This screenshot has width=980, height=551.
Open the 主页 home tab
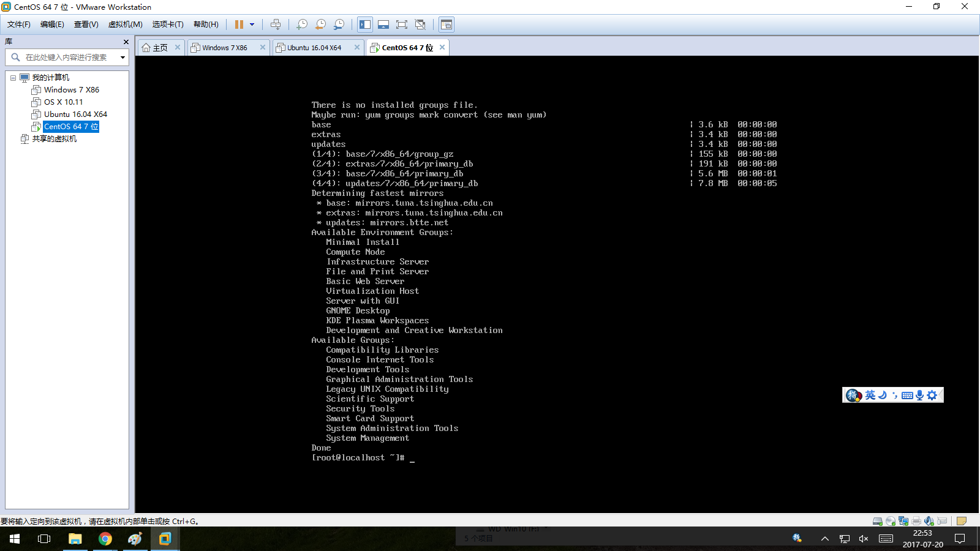159,47
